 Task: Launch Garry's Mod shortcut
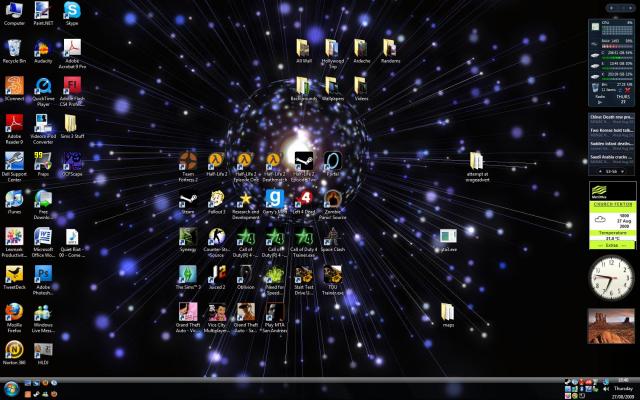275,201
